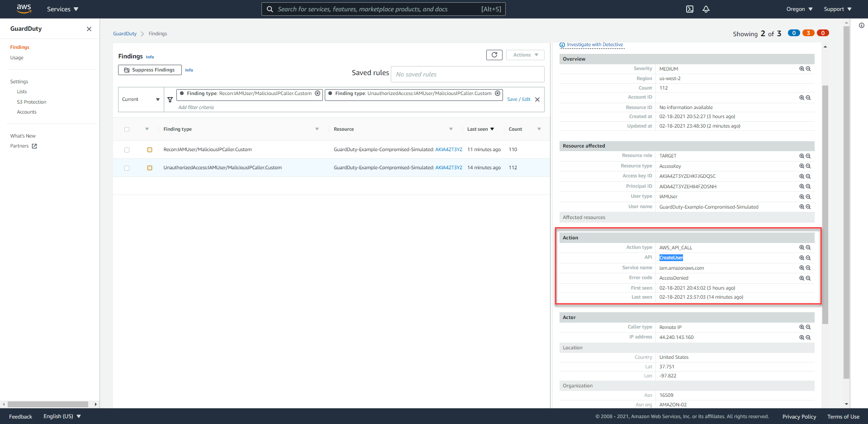The image size is (868, 424).
Task: Open Lists under Settings
Action: pos(22,92)
